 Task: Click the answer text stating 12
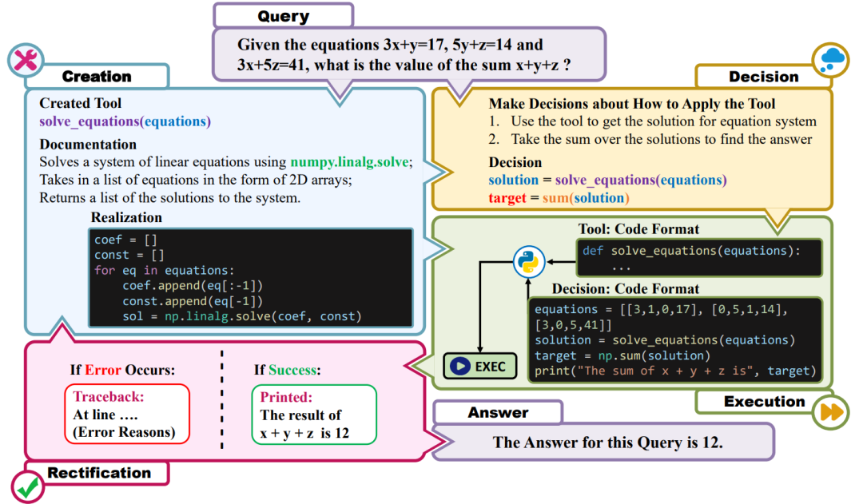607,442
